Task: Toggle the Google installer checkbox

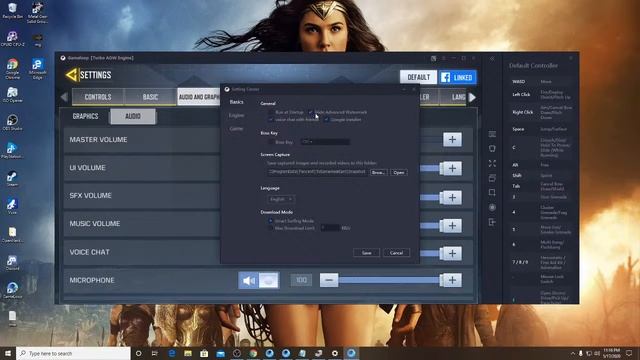Action: 327,120
